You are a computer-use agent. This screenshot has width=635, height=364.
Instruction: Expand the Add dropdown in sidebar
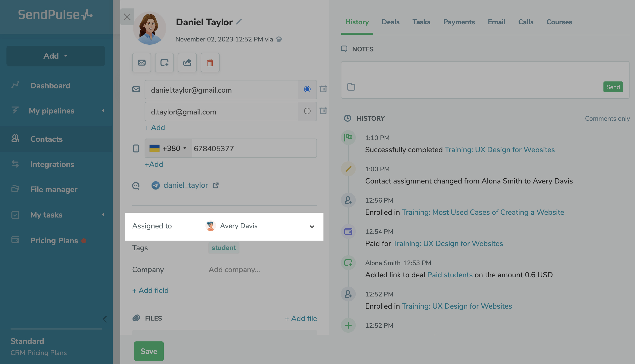pos(55,56)
